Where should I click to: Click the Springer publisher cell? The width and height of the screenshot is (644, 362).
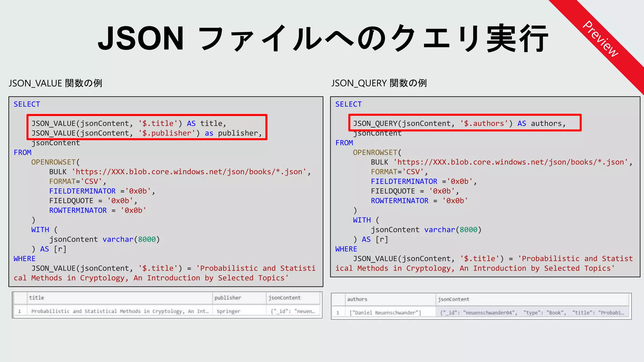pyautogui.click(x=239, y=311)
